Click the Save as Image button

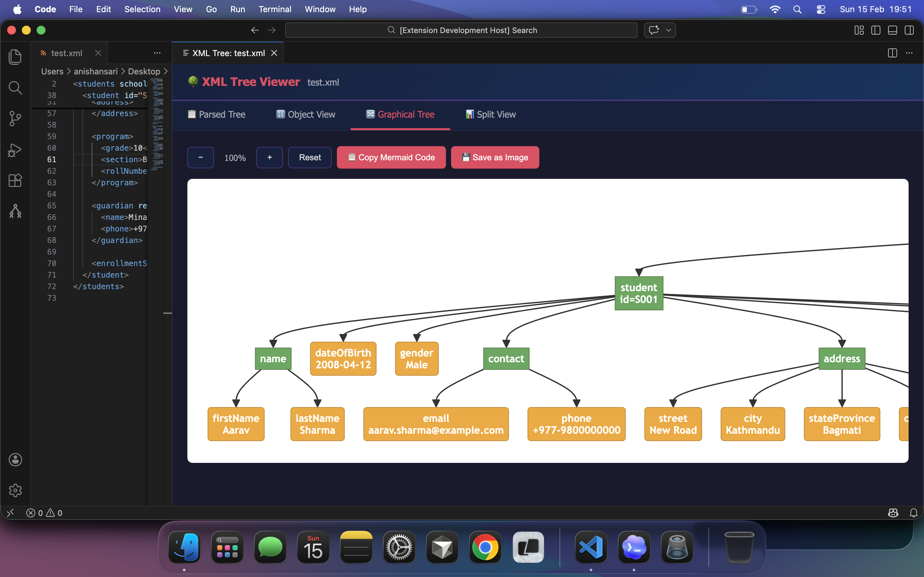click(x=495, y=157)
